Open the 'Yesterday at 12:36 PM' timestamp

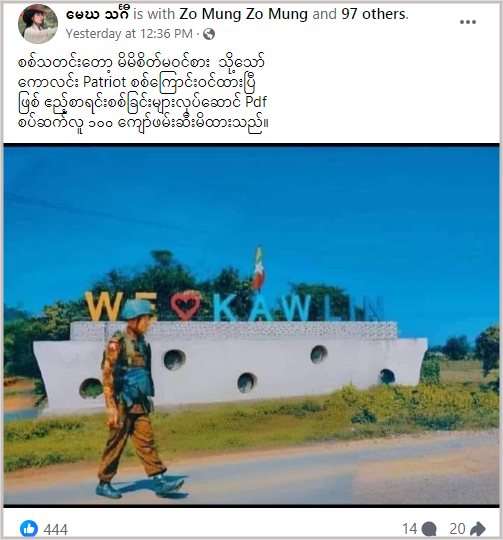click(x=129, y=34)
